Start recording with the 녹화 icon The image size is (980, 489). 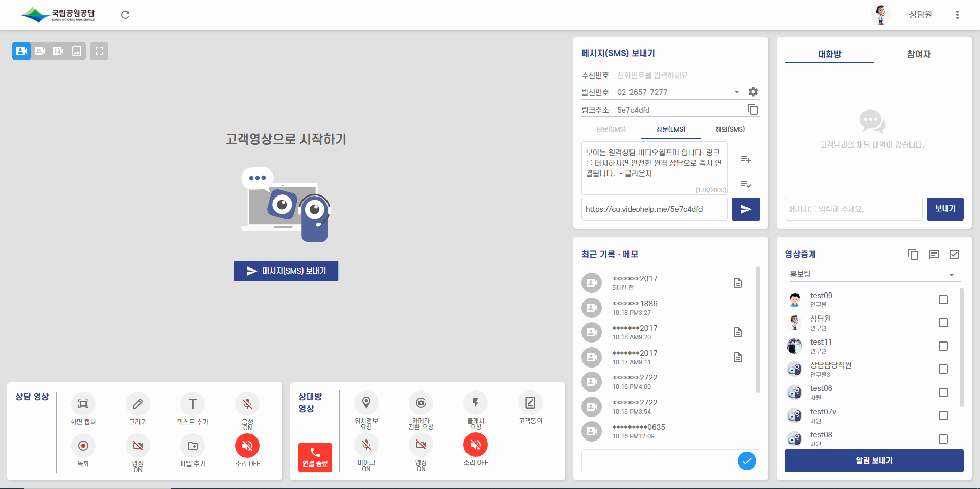click(83, 446)
